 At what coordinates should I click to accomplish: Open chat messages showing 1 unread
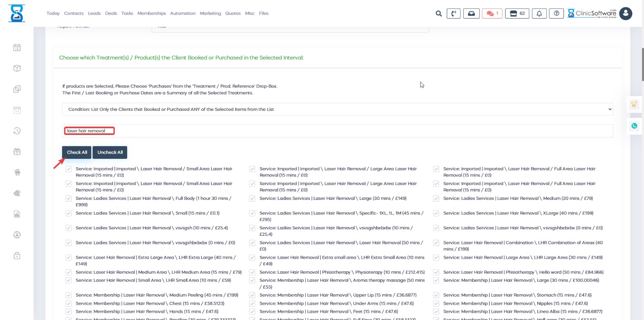pos(492,14)
